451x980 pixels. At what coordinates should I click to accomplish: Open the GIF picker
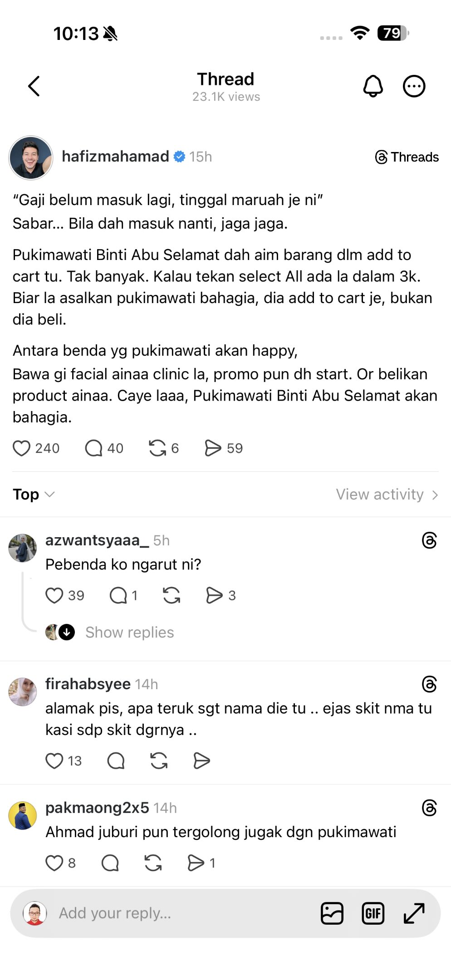pyautogui.click(x=373, y=913)
